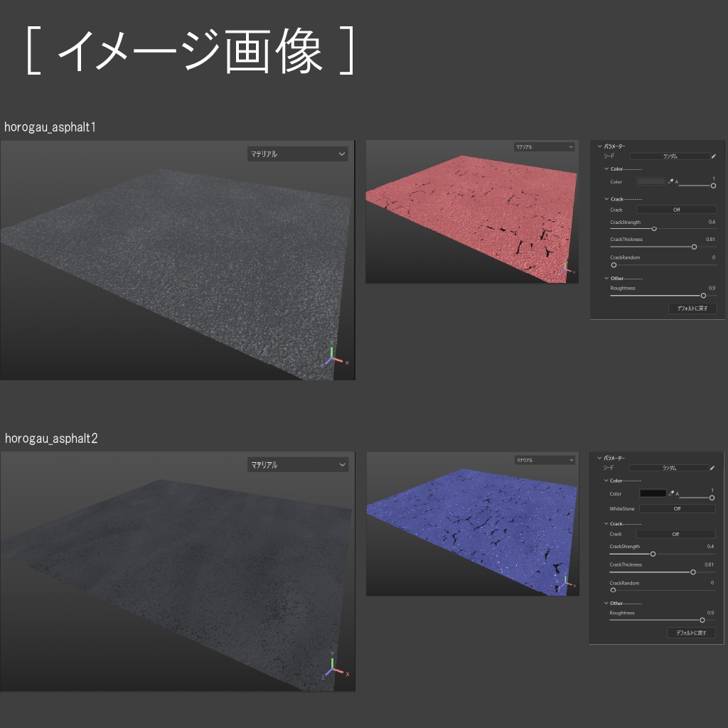Click the Roughness slider handle in the asphalt1 panel
Viewport: 728px width, 728px height.
[705, 295]
